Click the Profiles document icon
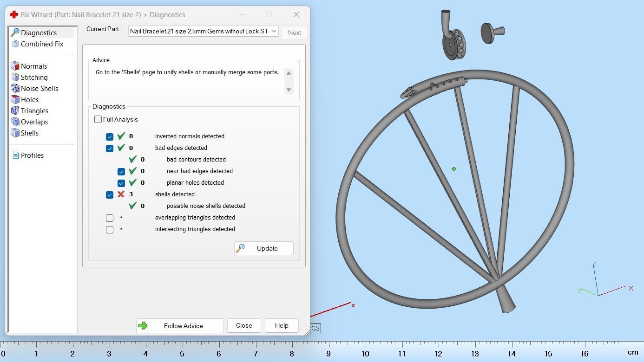The height and width of the screenshot is (362, 644). click(x=15, y=155)
